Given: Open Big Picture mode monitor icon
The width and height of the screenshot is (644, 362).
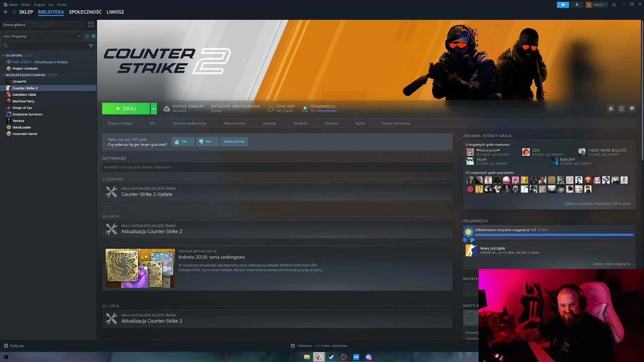Looking at the screenshot, I should [614, 5].
